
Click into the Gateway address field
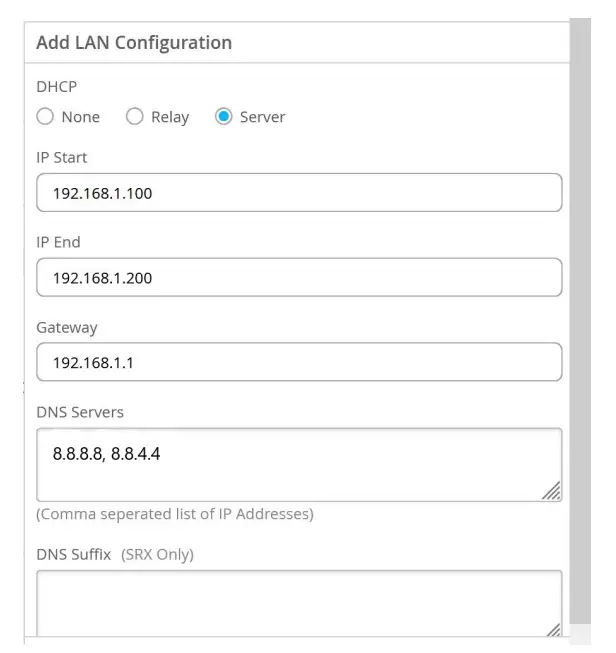(298, 362)
